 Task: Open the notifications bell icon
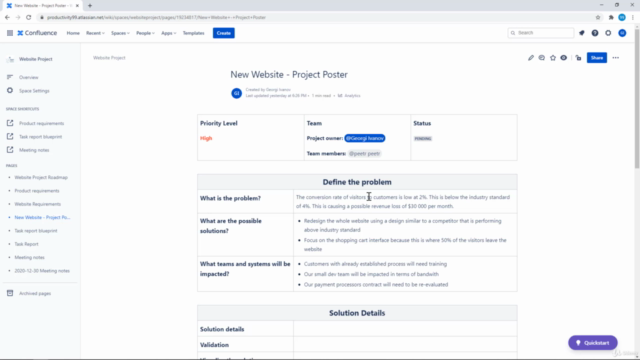582,33
